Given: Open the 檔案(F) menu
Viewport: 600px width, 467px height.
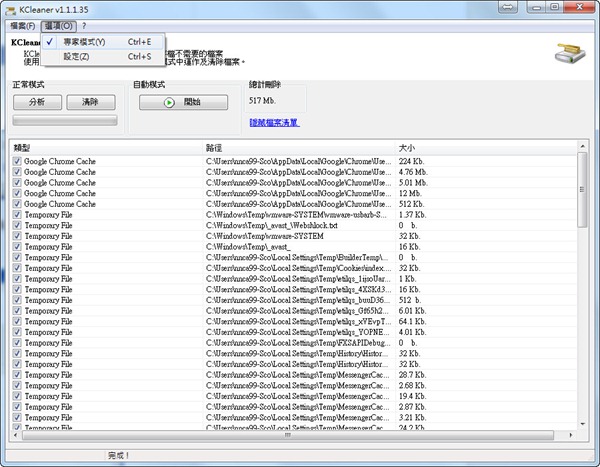Looking at the screenshot, I should coord(23,26).
